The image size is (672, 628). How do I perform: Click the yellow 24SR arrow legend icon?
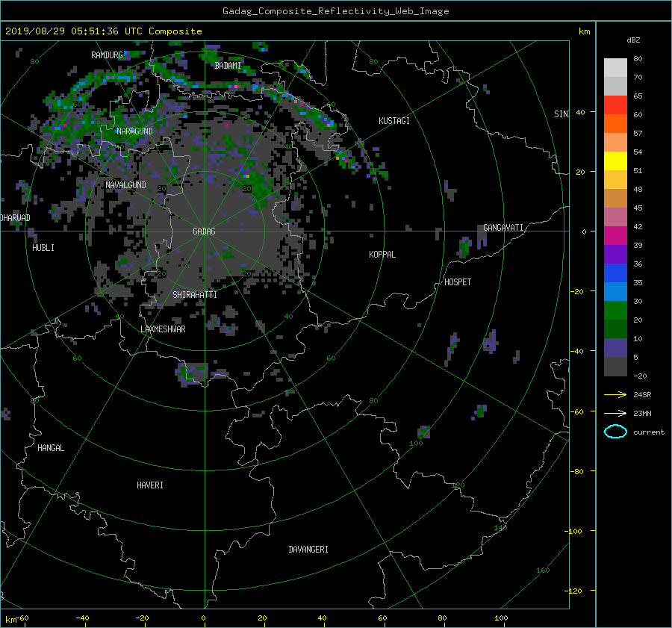615,395
